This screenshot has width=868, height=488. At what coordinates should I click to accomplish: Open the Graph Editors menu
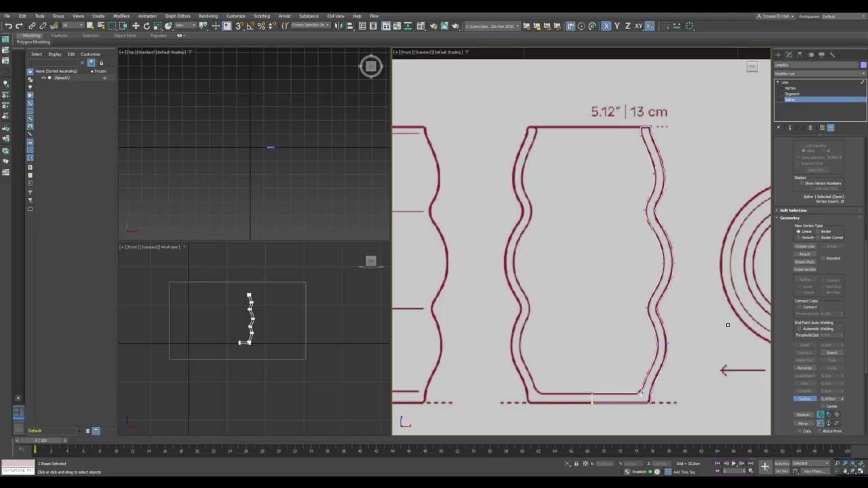[x=178, y=16]
